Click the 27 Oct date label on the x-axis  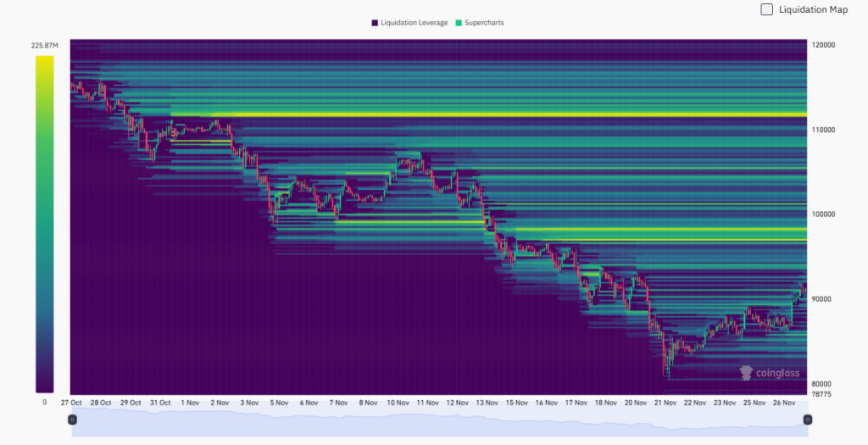[70, 403]
